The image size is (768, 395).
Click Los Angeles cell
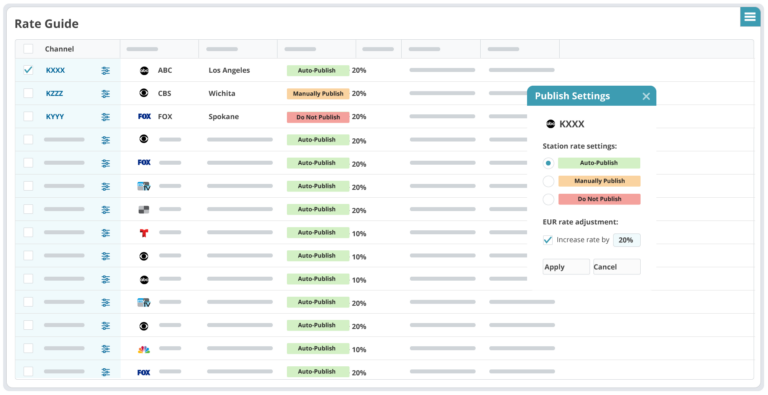229,71
